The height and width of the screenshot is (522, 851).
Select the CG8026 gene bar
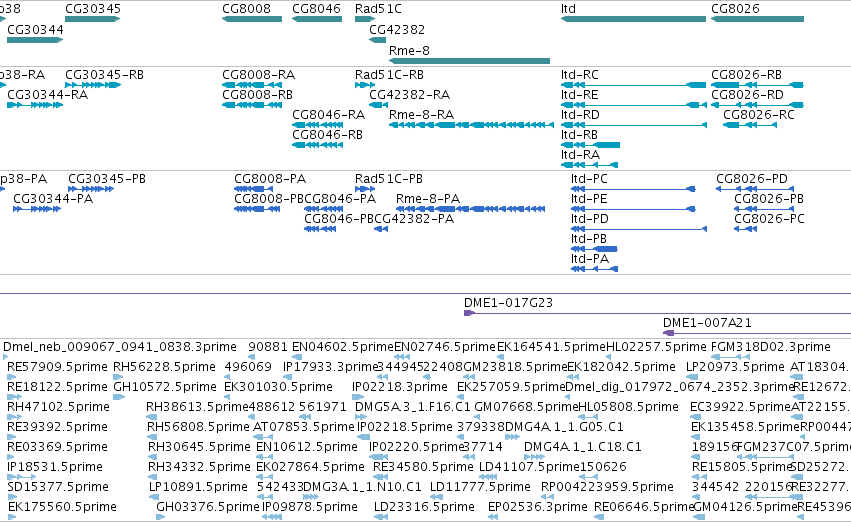coord(757,19)
